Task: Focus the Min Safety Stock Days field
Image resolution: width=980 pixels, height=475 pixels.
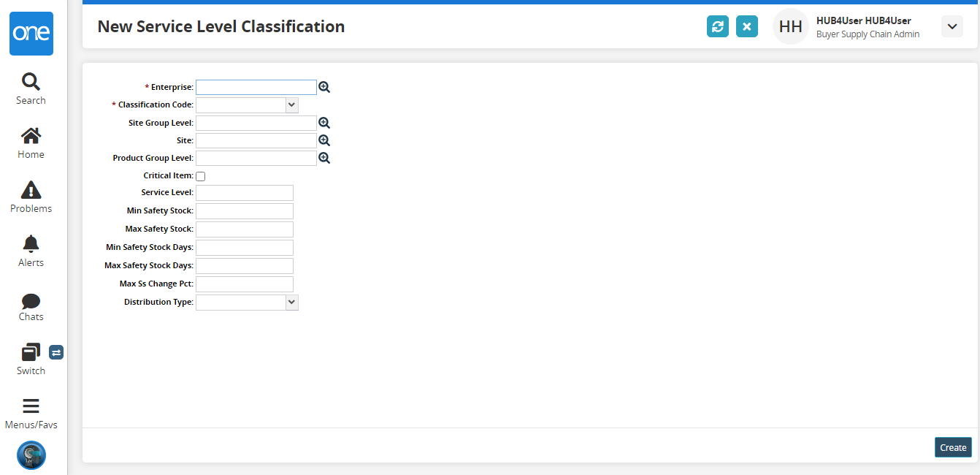Action: pyautogui.click(x=245, y=248)
